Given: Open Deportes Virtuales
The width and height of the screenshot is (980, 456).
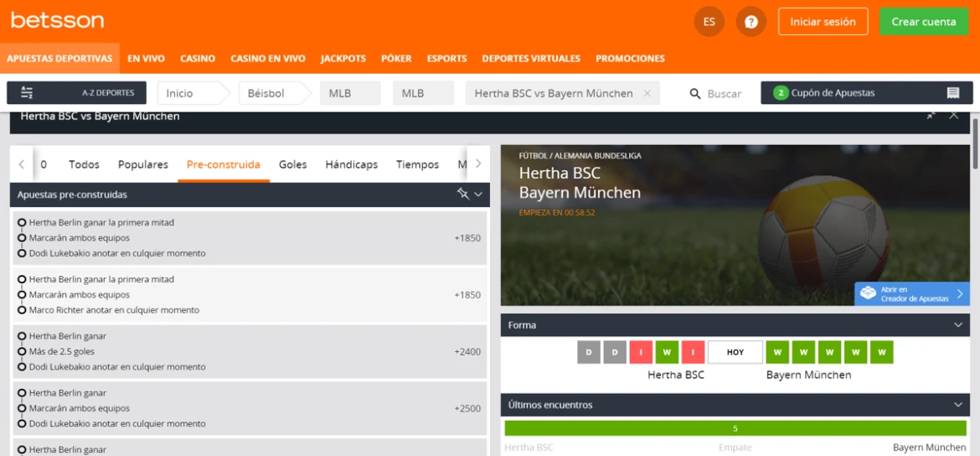Looking at the screenshot, I should [531, 58].
